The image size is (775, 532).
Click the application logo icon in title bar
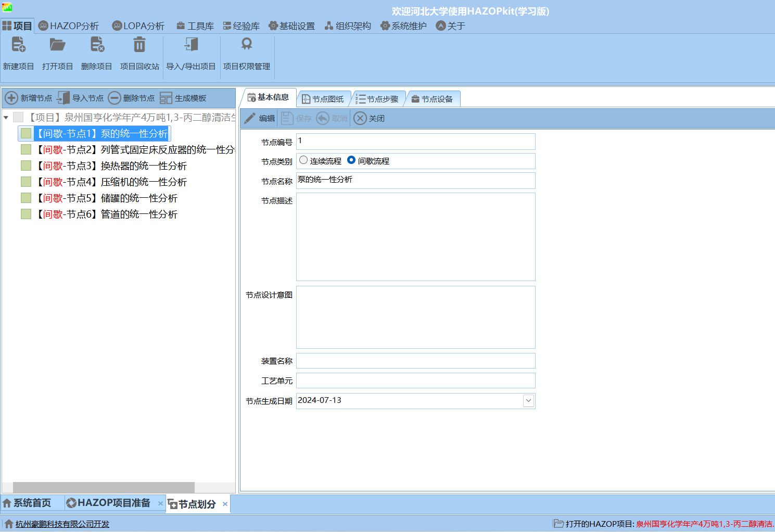(7, 7)
